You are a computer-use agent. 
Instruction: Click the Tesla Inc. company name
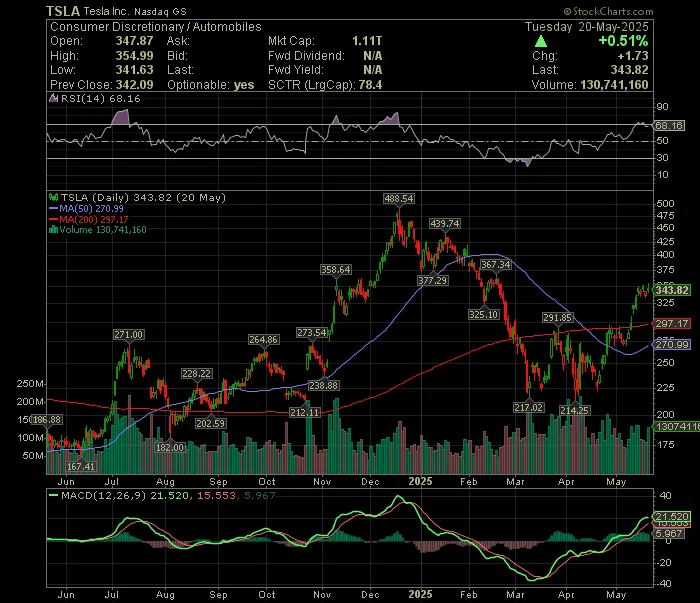coord(106,12)
